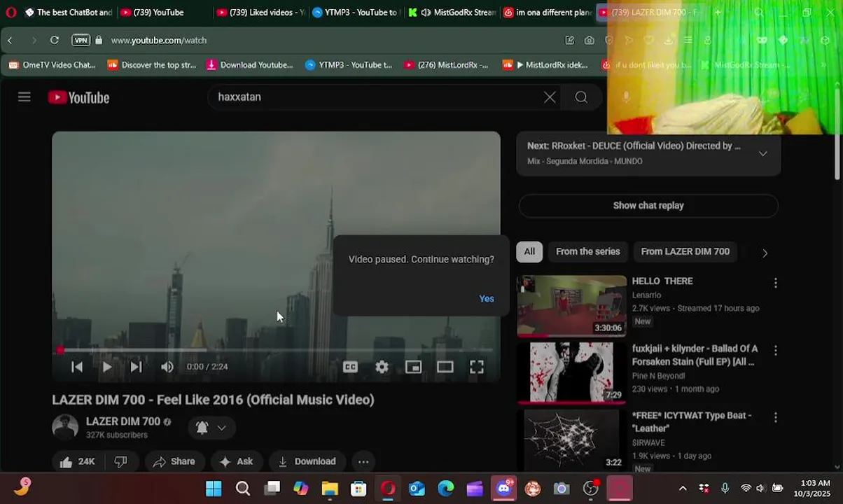Share the video

[x=174, y=461]
